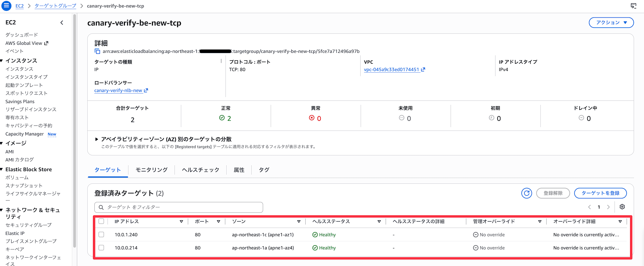Screen dimensions: 644x266
Task: Select all targets with the header checkbox
Action: 101,221
